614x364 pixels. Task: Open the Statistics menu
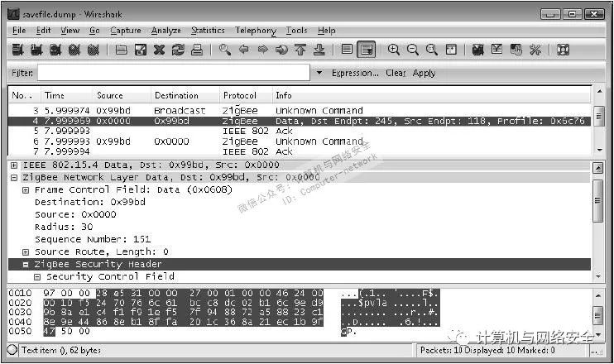[x=208, y=31]
